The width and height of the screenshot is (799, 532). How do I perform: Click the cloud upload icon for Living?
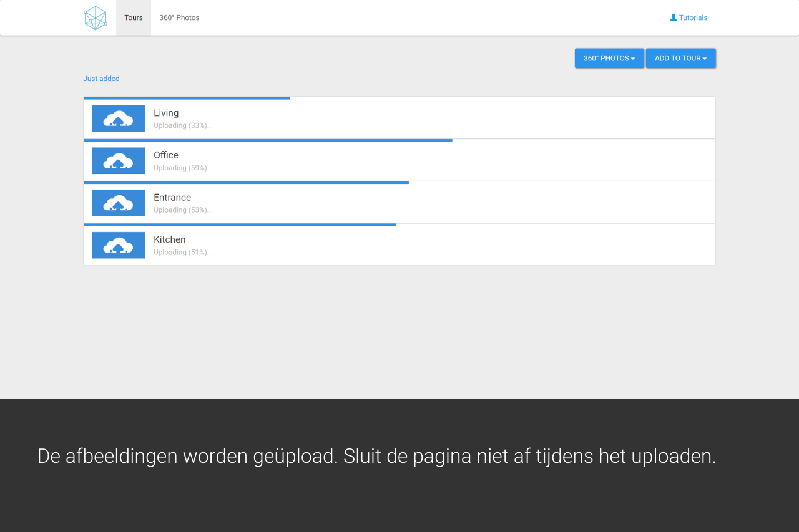119,118
